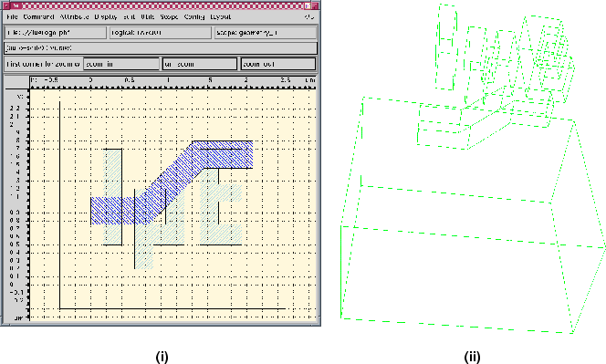This screenshot has height=364, width=606.
Task: Open the Utils menu
Action: [147, 17]
